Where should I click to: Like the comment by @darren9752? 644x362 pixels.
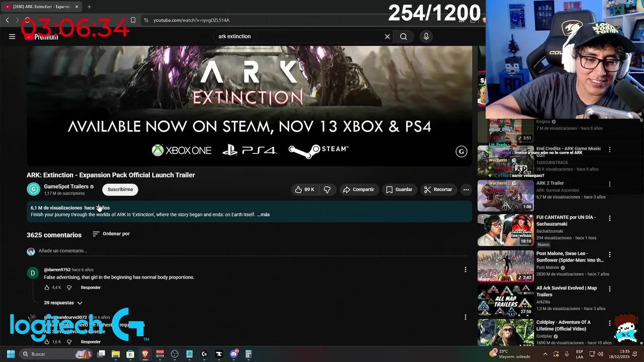(47, 288)
